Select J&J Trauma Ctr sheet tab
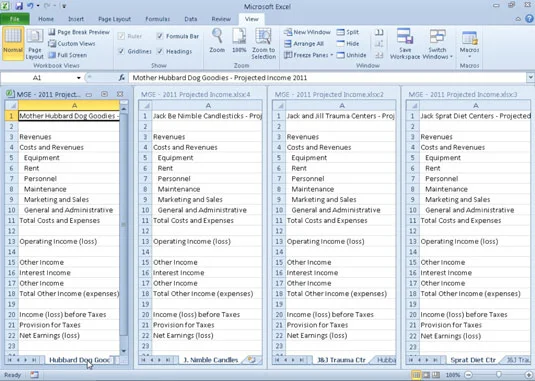The image size is (535, 381). pyautogui.click(x=341, y=360)
